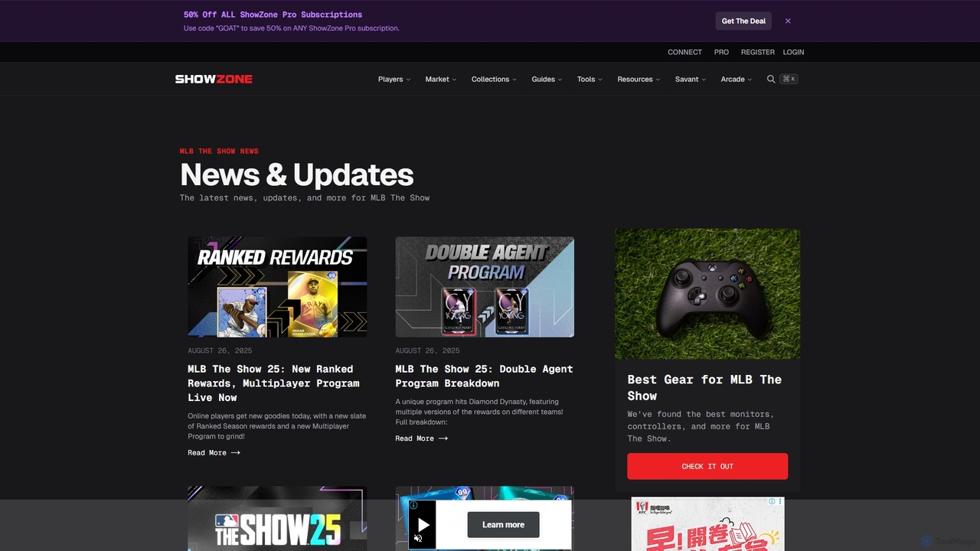Open the REGISTER page
Viewport: 980px width, 551px height.
[x=758, y=52]
